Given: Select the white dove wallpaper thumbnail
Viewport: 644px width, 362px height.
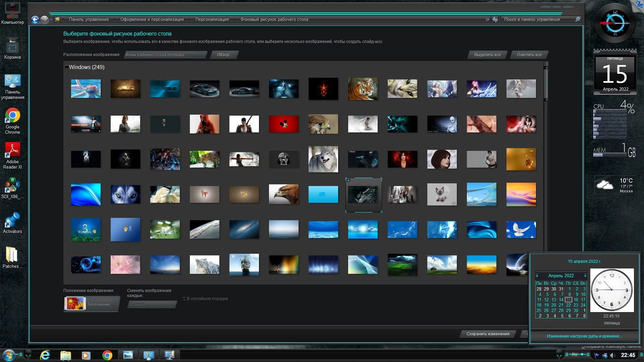Looking at the screenshot, I should (521, 230).
